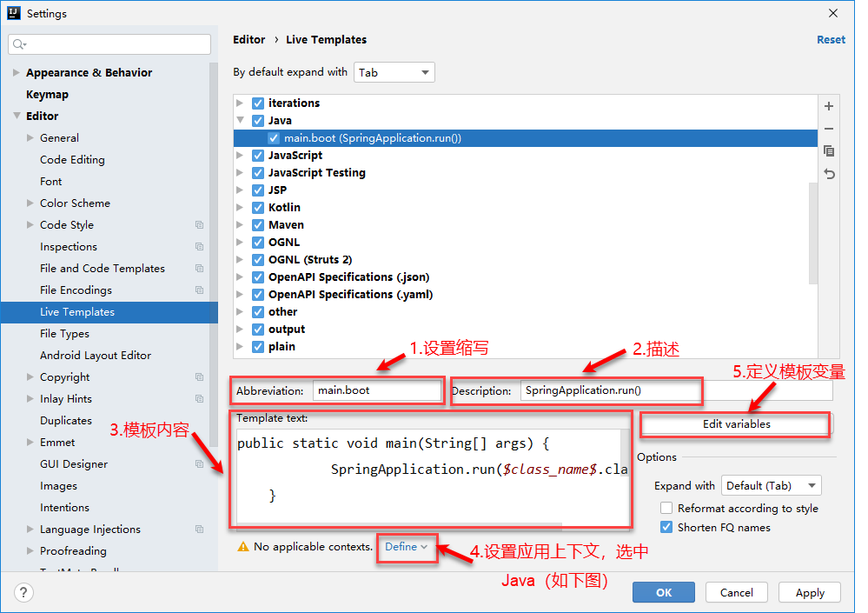
Task: Open the Expand with Default (Tab) dropdown
Action: 772,486
